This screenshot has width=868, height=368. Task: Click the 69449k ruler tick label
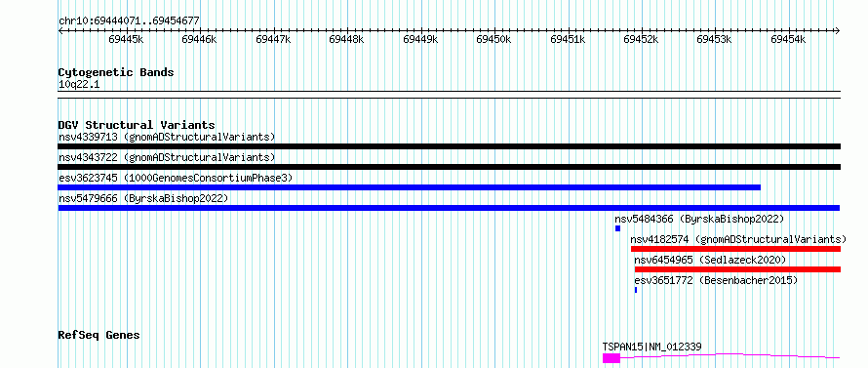420,39
